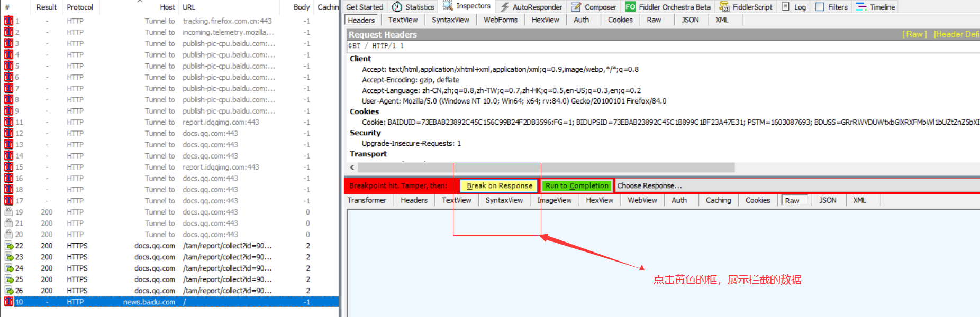Sort sessions by Result column
This screenshot has width=980, height=317.
click(47, 7)
